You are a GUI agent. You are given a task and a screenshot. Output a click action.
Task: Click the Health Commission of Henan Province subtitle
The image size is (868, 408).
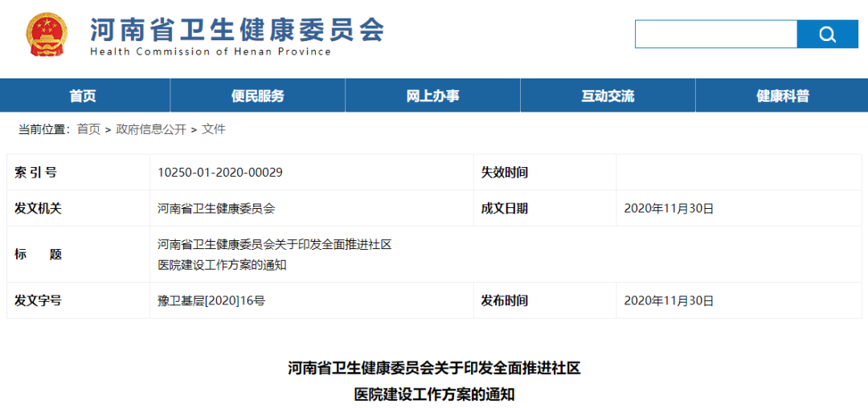point(211,52)
